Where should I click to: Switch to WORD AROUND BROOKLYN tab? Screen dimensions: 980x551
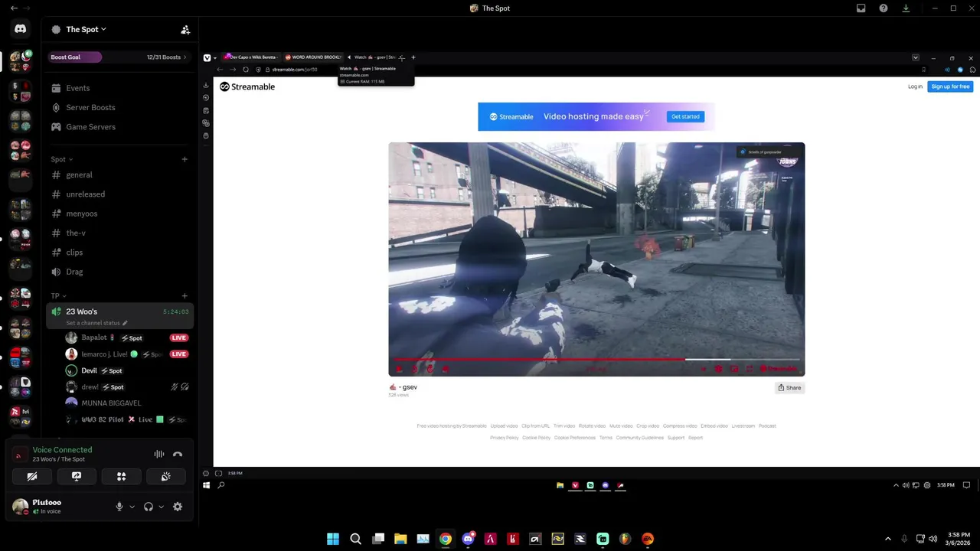[313, 57]
